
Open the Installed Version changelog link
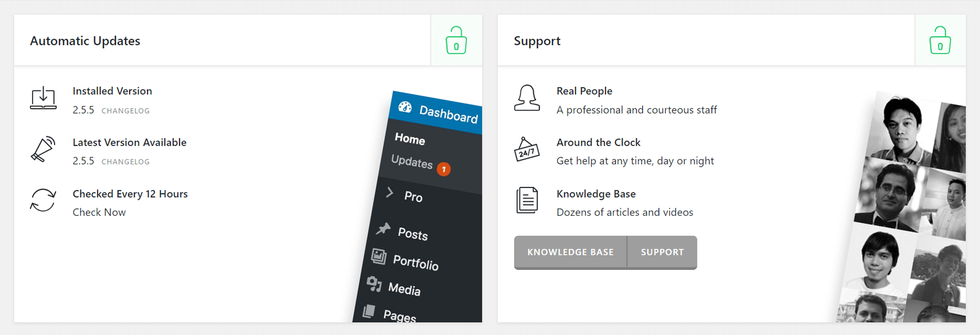click(125, 111)
